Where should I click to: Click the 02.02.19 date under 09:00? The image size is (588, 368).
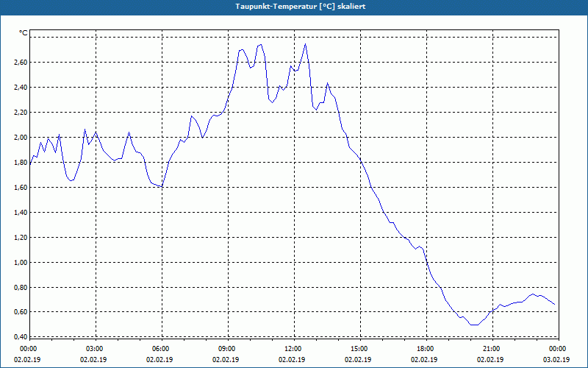point(226,360)
